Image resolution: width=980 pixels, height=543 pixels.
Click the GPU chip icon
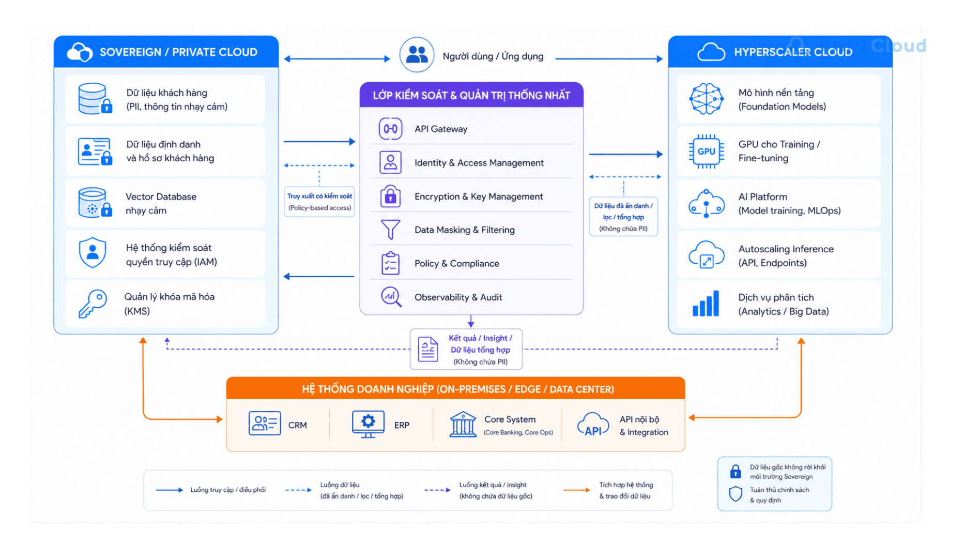706,152
